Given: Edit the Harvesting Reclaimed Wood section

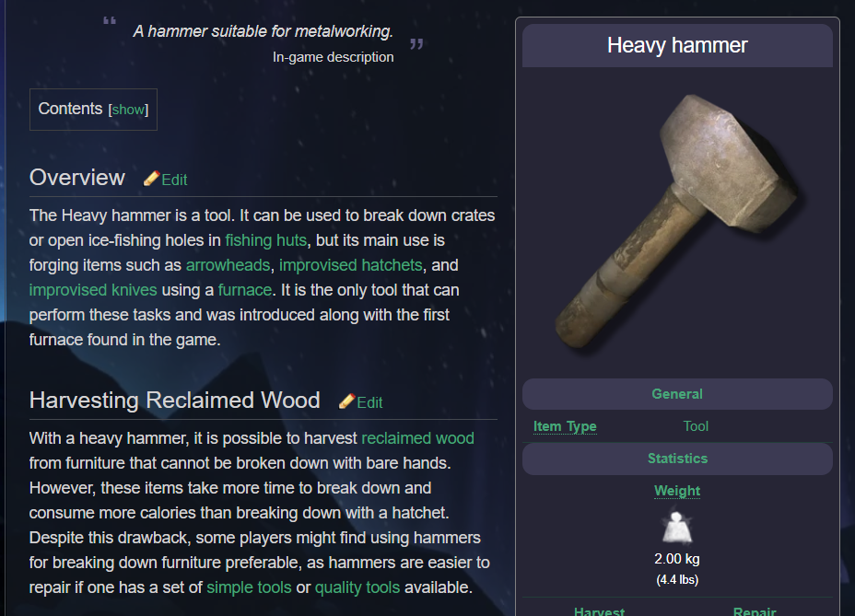Looking at the screenshot, I should (369, 402).
